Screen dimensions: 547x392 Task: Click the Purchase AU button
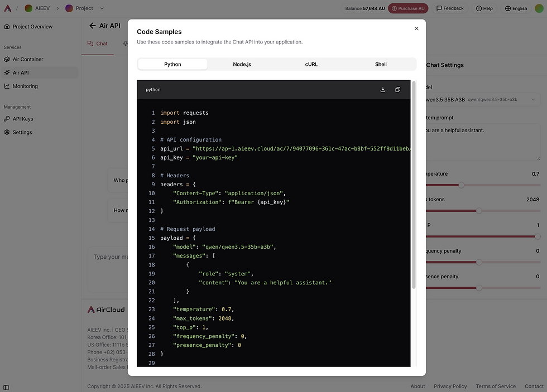[408, 8]
